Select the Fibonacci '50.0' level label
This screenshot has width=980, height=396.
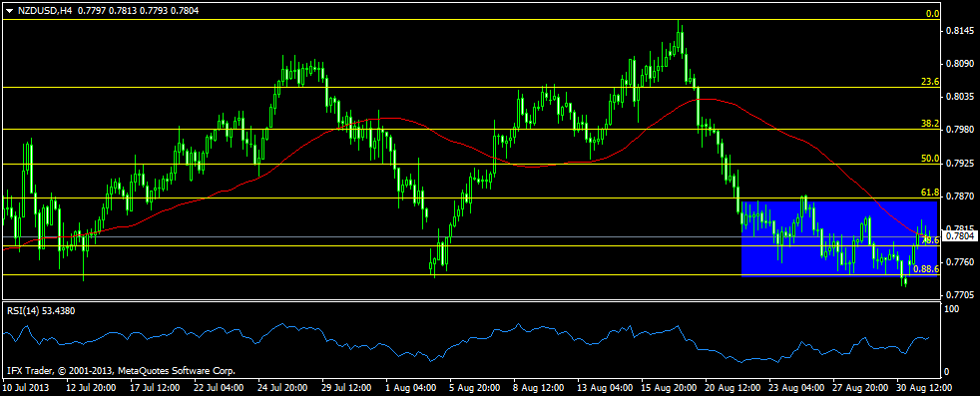[x=931, y=159]
